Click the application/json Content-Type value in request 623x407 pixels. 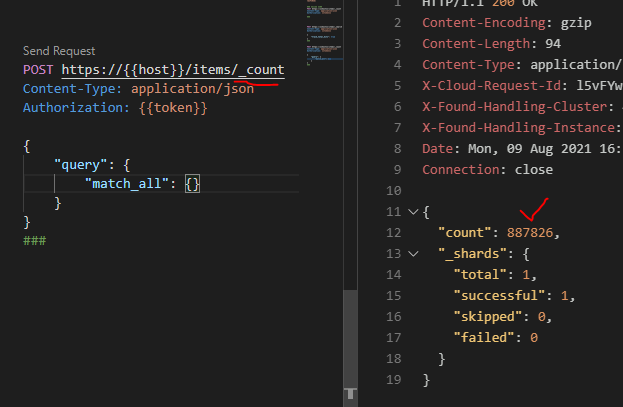[x=192, y=89]
